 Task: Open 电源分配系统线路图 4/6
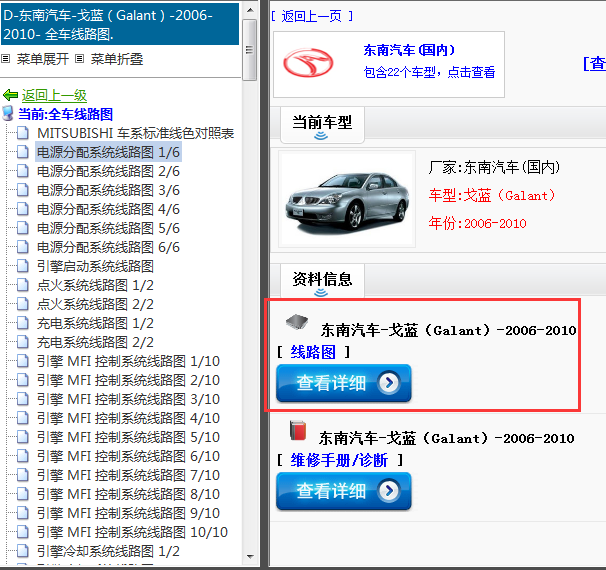pos(108,209)
